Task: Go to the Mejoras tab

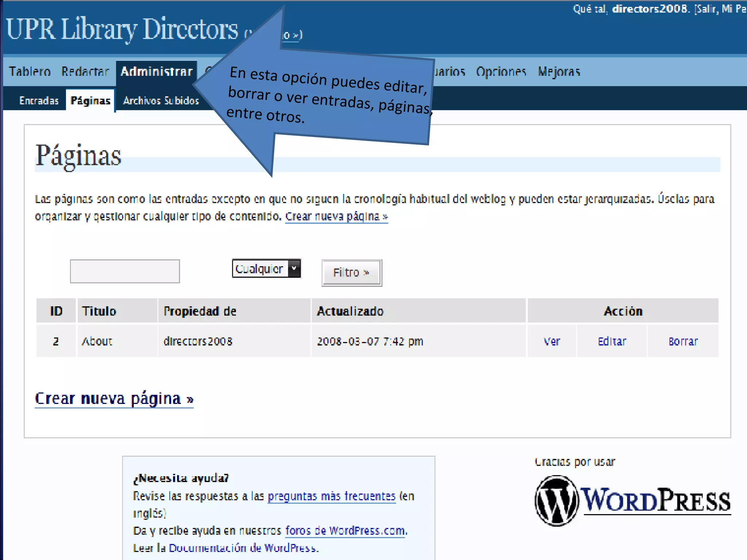Action: click(559, 71)
